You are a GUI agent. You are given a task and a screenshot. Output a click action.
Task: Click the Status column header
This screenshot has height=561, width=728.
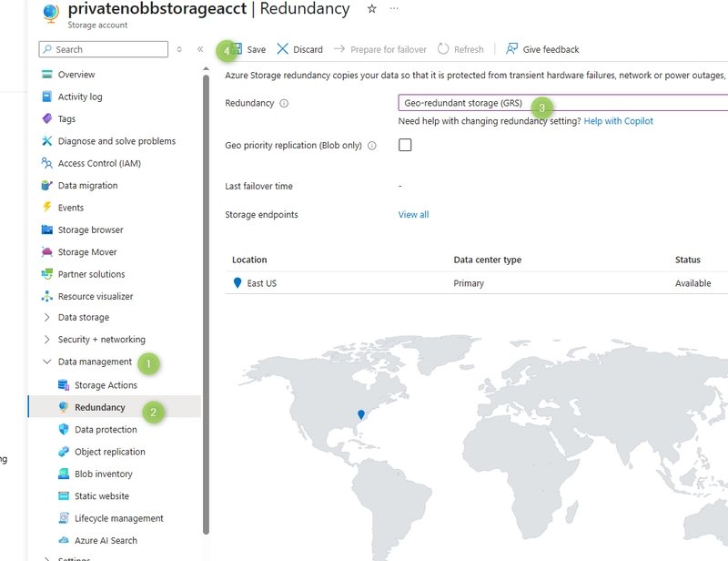click(x=688, y=260)
